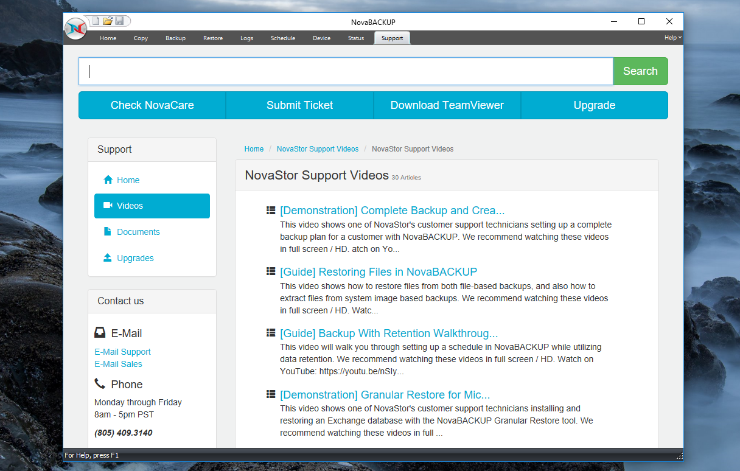
Task: Click the New document icon in title bar
Action: pyautogui.click(x=95, y=21)
